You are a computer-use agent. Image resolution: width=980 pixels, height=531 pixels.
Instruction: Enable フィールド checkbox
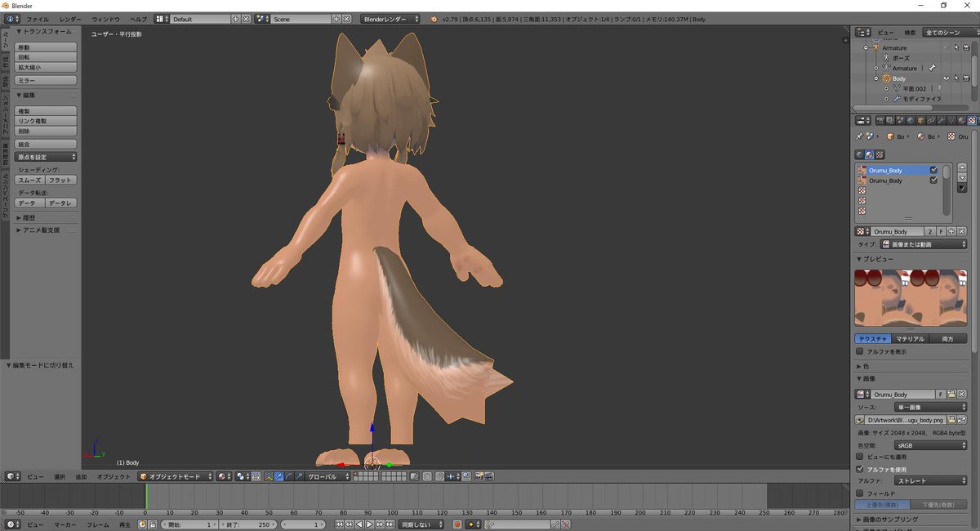[859, 493]
